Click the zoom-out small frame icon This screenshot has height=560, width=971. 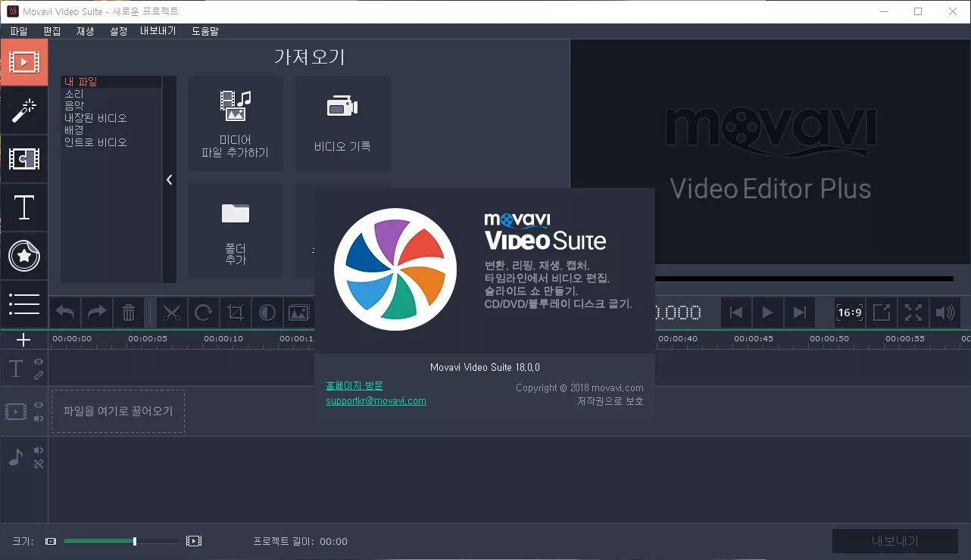click(x=51, y=541)
